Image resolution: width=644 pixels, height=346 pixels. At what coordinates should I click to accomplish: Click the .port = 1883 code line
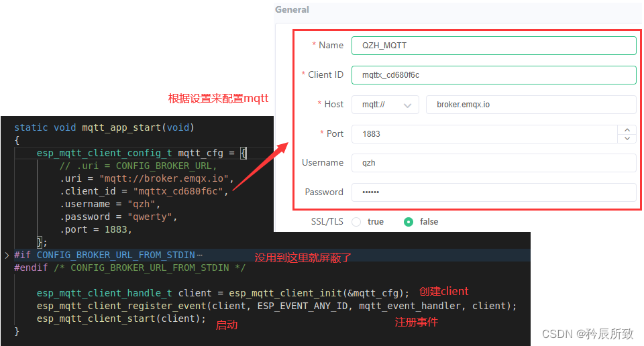(x=96, y=229)
